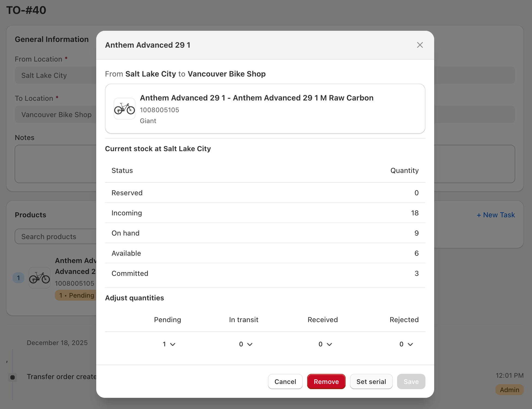This screenshot has height=409, width=532.
Task: Click the Save button
Action: tap(411, 381)
